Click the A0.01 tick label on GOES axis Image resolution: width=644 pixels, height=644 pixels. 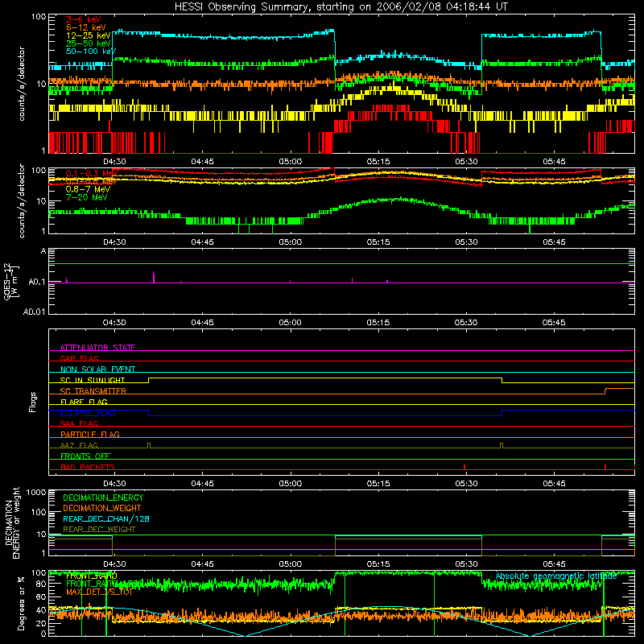click(35, 312)
